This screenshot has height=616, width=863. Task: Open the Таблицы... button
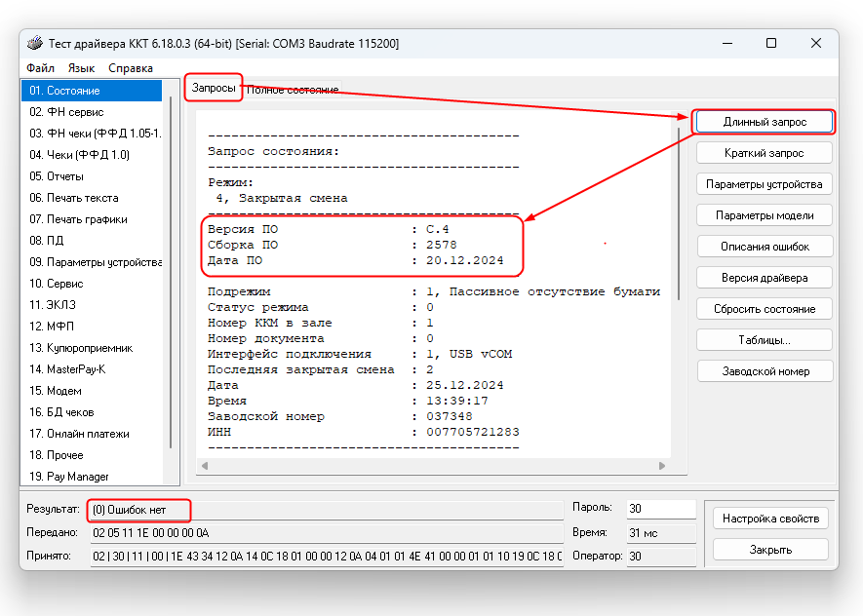[765, 340]
